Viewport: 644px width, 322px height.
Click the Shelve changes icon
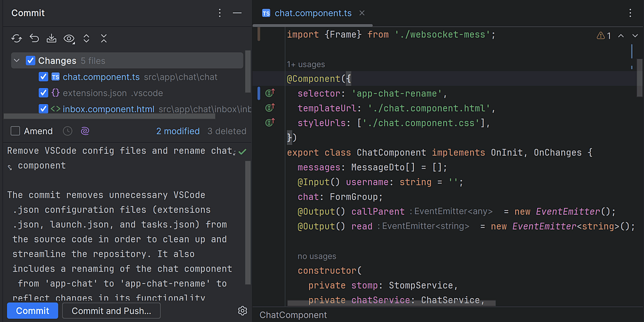click(52, 39)
